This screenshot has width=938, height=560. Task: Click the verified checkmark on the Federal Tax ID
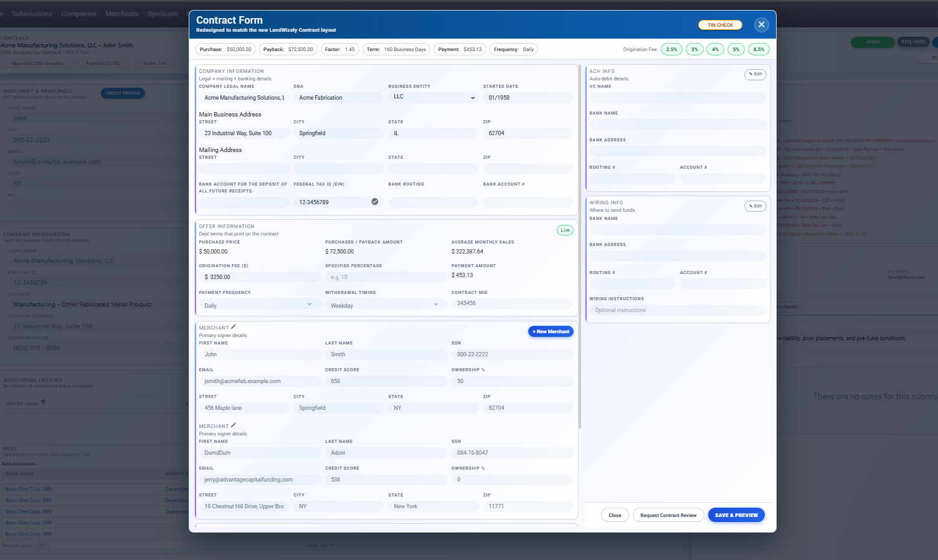(374, 201)
